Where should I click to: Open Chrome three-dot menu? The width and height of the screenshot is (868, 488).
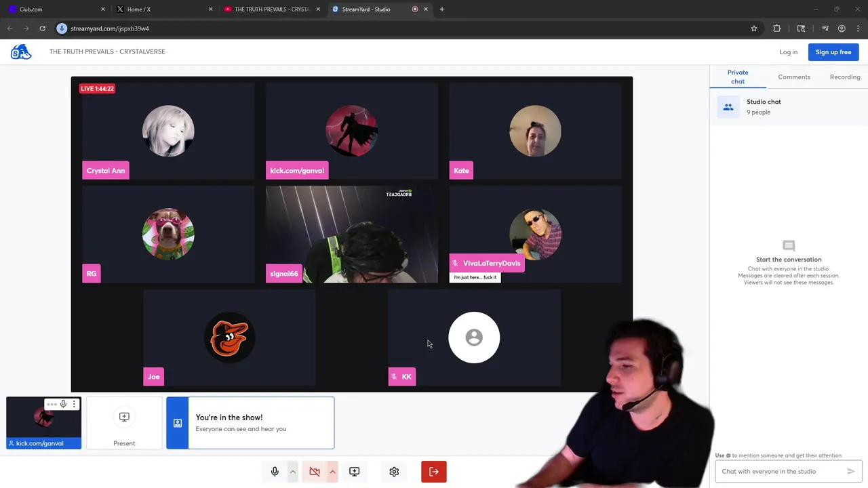coord(859,28)
